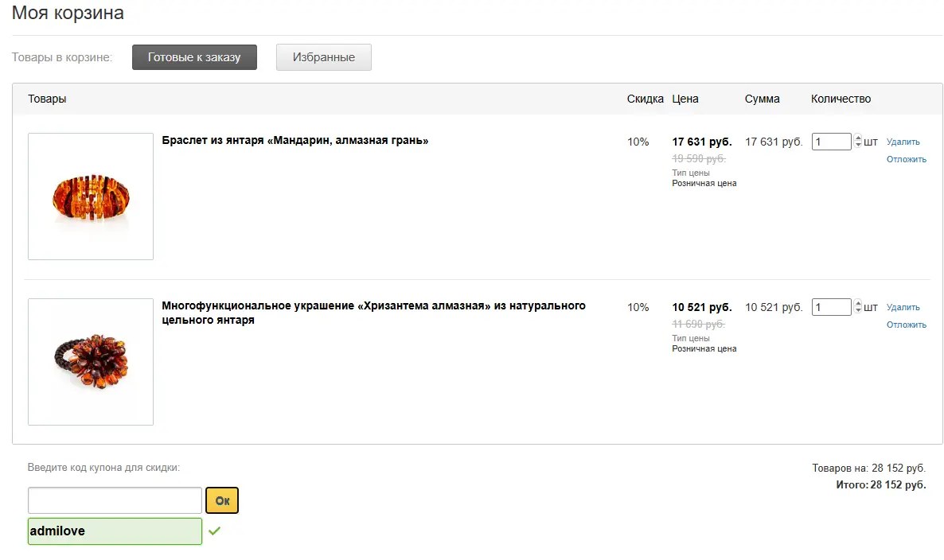Image resolution: width=944 pixels, height=560 pixels.
Task: Open the Chrysanthemum jewelry product image
Action: (91, 361)
